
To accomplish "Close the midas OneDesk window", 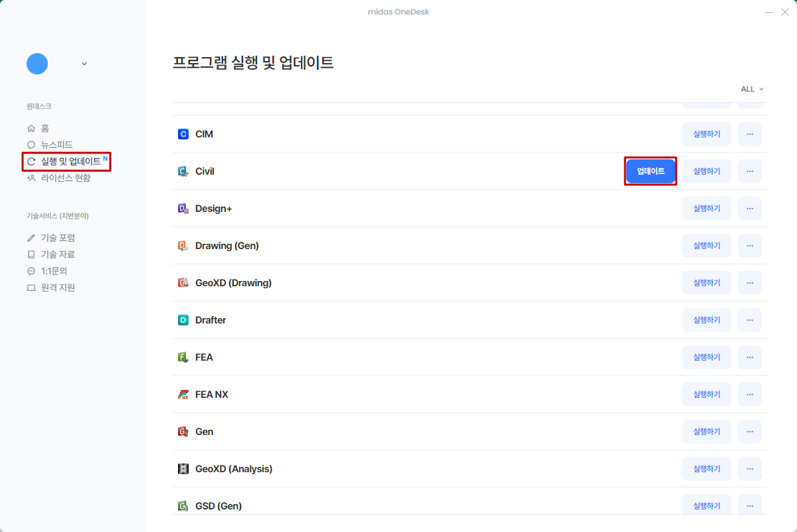I will click(784, 12).
